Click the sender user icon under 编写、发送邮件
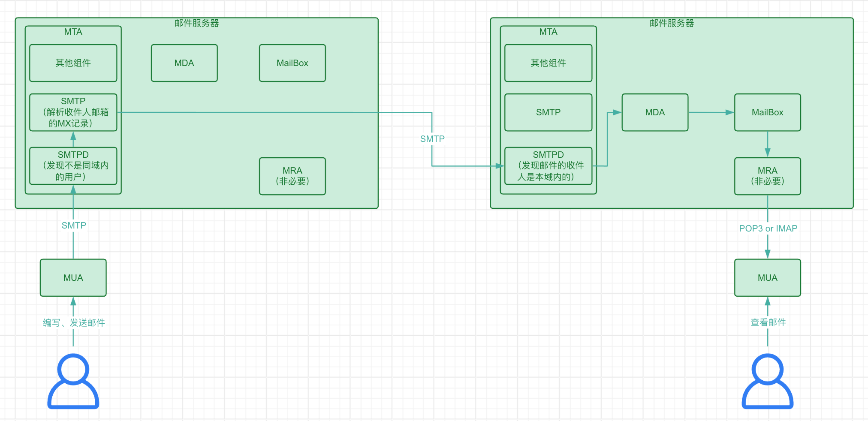 click(73, 381)
